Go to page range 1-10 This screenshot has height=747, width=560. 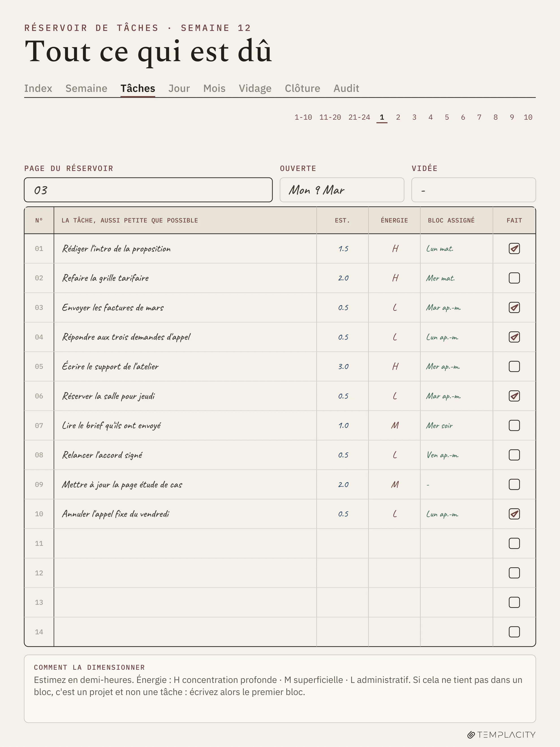(x=303, y=117)
